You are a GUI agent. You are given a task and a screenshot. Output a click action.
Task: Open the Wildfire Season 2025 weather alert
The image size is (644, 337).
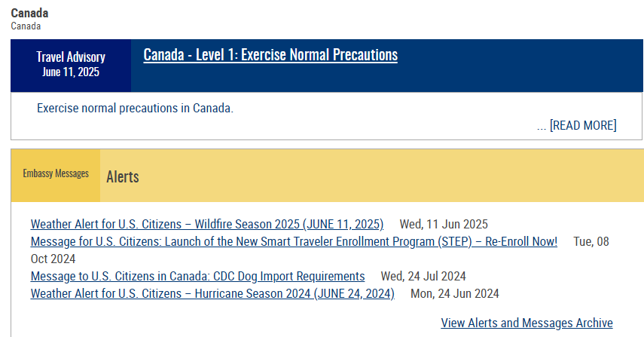coord(207,224)
